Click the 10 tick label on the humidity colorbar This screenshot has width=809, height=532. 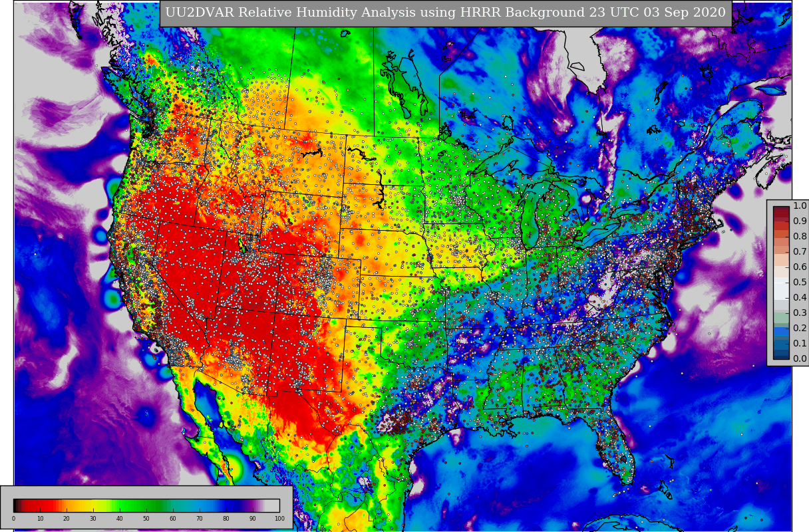coord(40,518)
